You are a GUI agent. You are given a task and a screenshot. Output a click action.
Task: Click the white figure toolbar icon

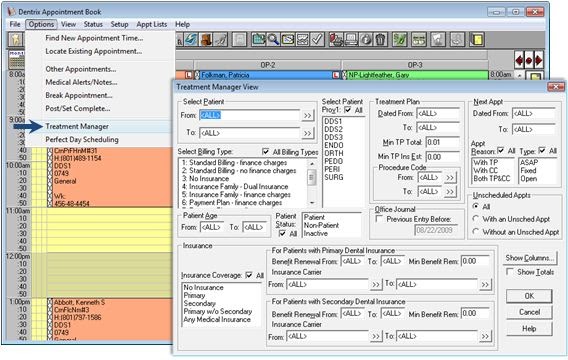pos(438,39)
